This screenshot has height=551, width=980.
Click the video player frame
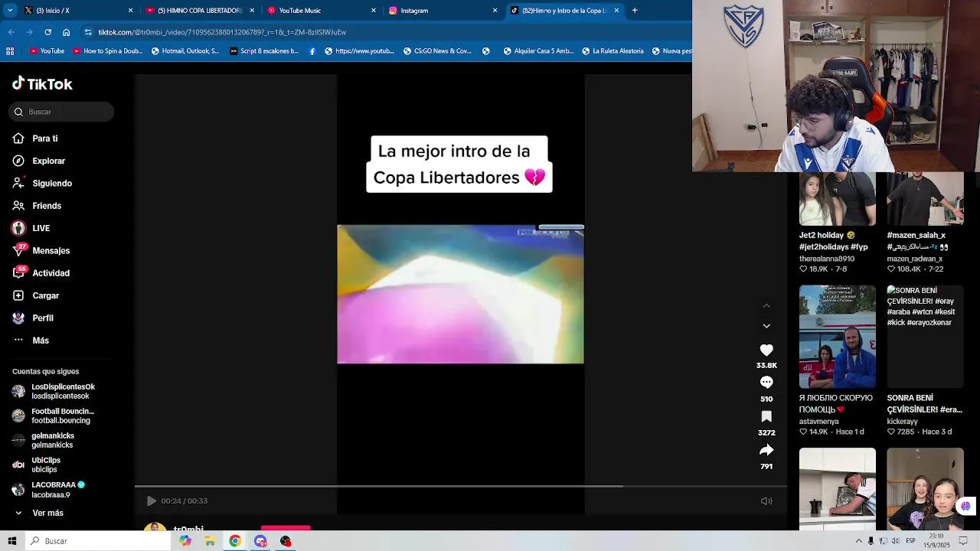[x=461, y=294]
